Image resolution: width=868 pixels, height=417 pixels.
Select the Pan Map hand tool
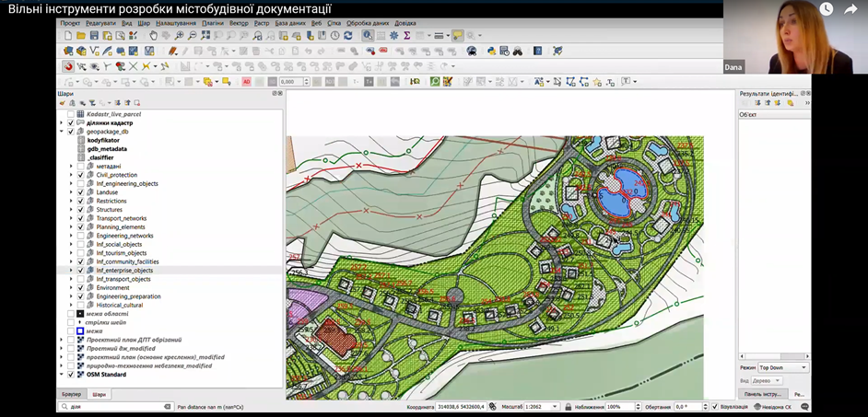(x=153, y=35)
